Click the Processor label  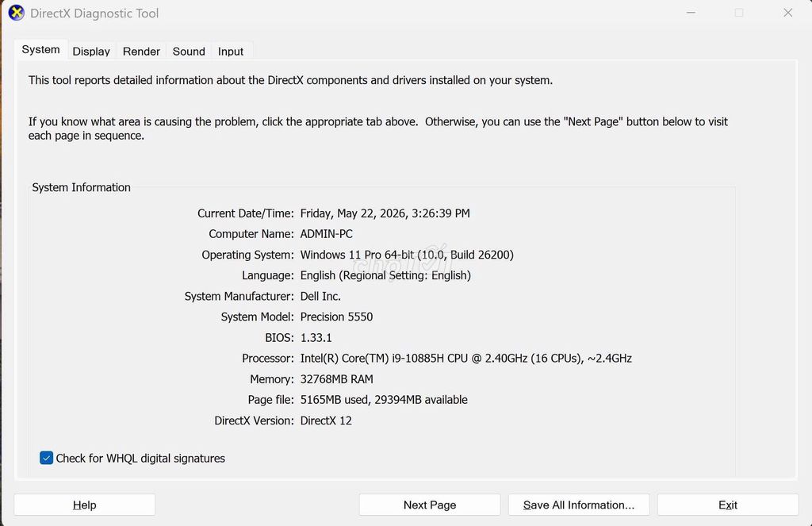click(268, 359)
